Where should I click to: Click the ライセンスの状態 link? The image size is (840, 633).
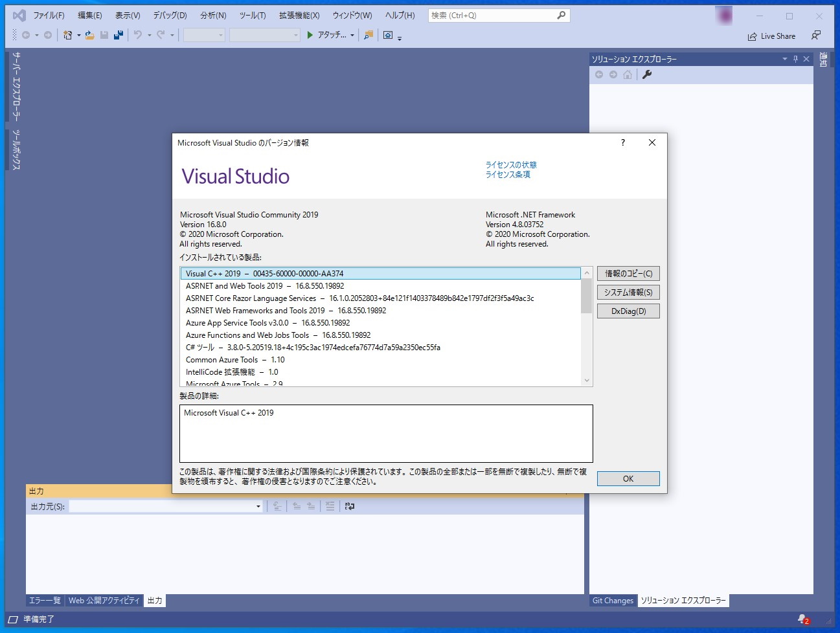coord(510,164)
